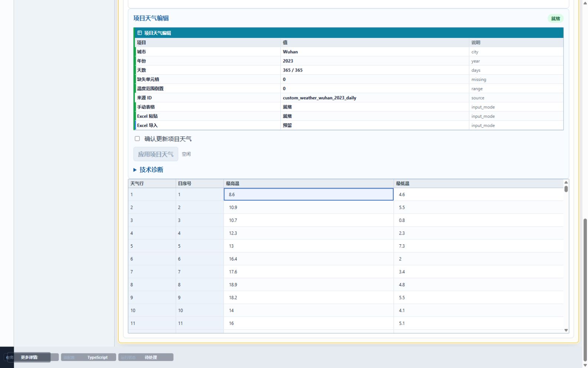Click the 就绪 status badge
This screenshot has height=368, width=588.
click(x=555, y=19)
